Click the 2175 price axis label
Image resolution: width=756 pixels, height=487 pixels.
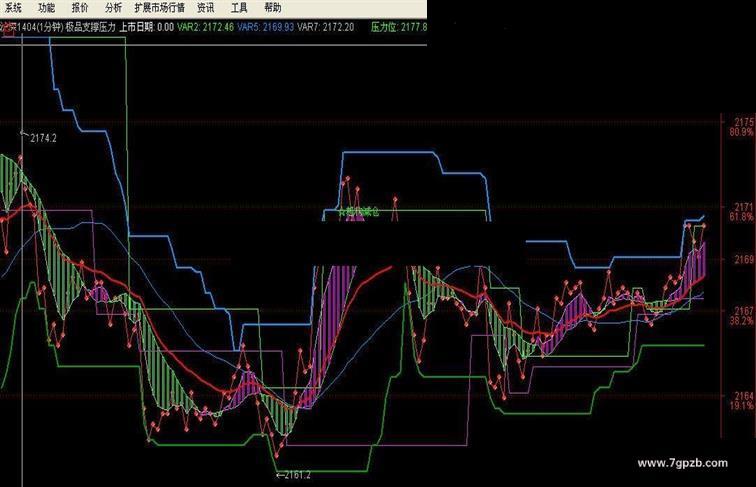pos(743,122)
